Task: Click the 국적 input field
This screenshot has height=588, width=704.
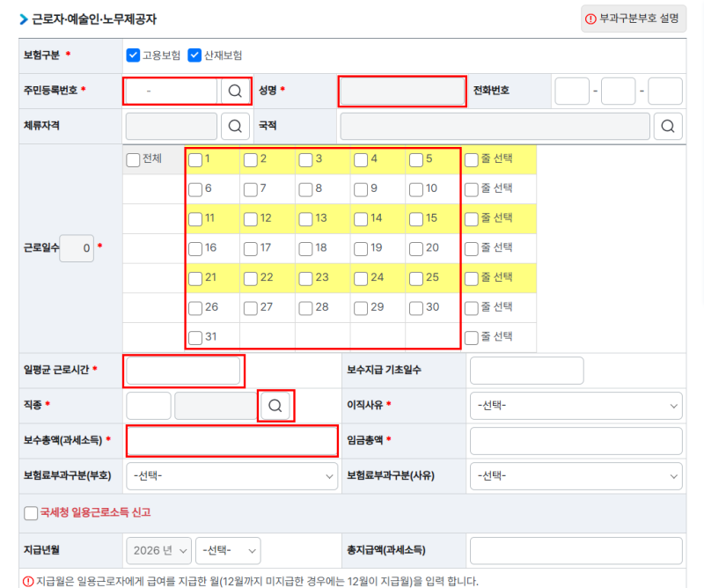Action: pos(495,126)
